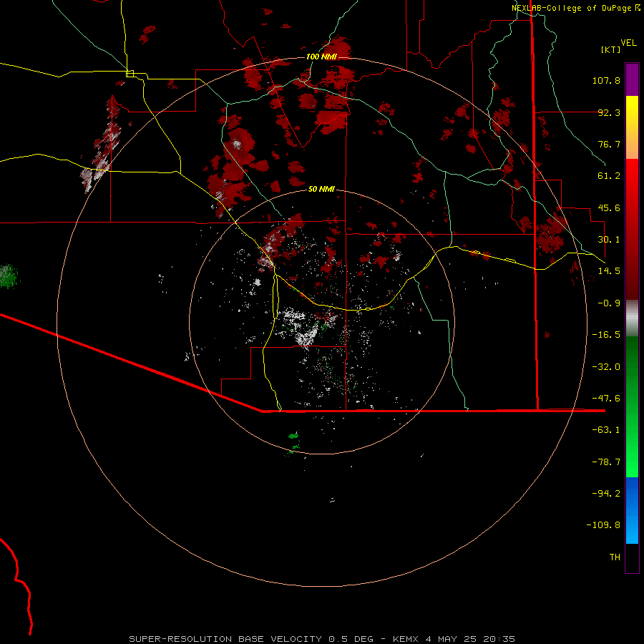Screen dimensions: 644x644
Task: Click the VEL legend title
Action: [x=628, y=43]
